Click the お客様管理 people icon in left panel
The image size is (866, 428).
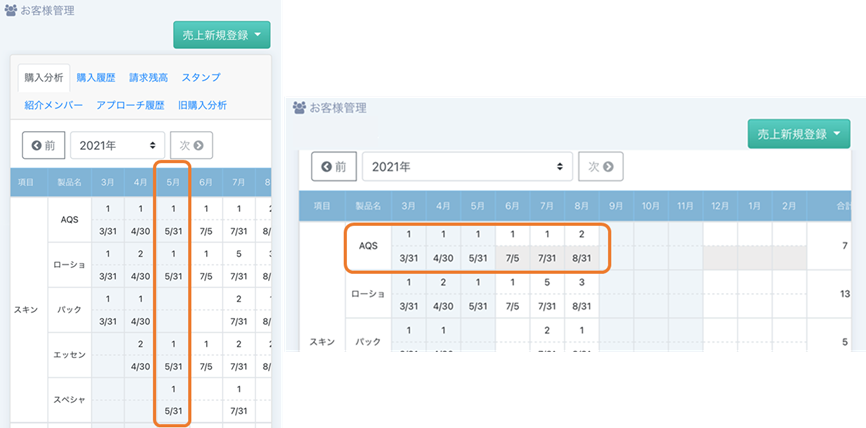11,11
